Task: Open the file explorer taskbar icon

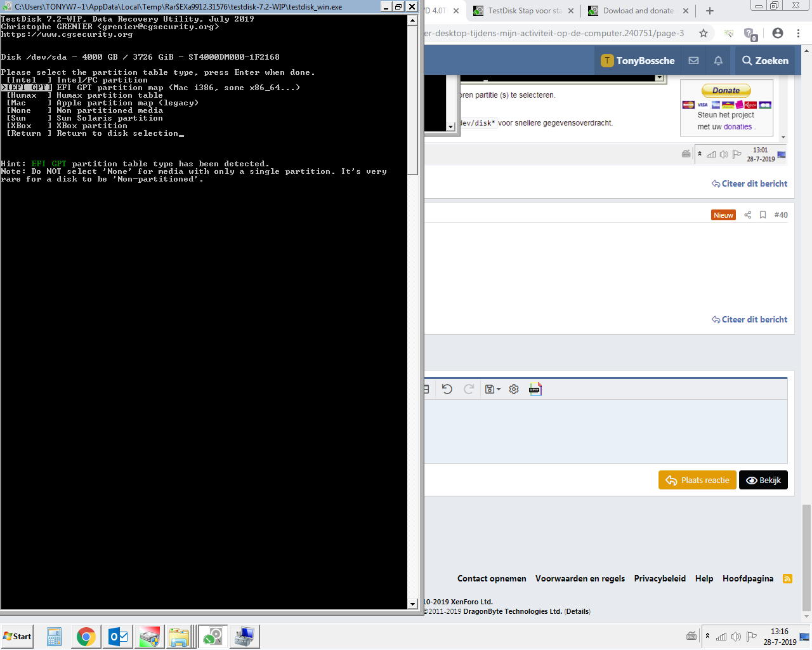Action: (180, 637)
